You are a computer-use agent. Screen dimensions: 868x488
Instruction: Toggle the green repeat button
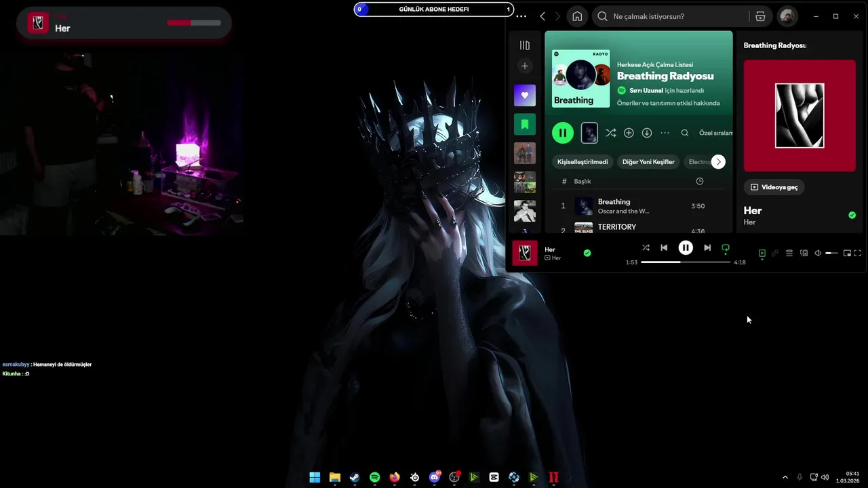726,248
